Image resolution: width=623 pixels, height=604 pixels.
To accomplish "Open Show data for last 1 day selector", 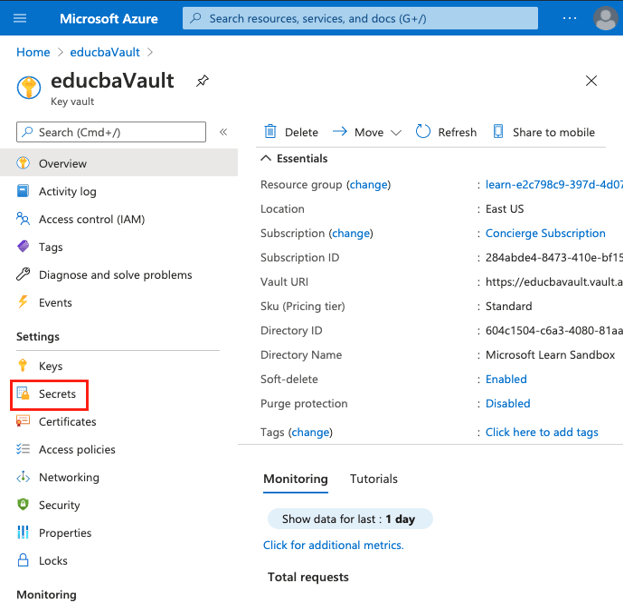I will tap(350, 519).
